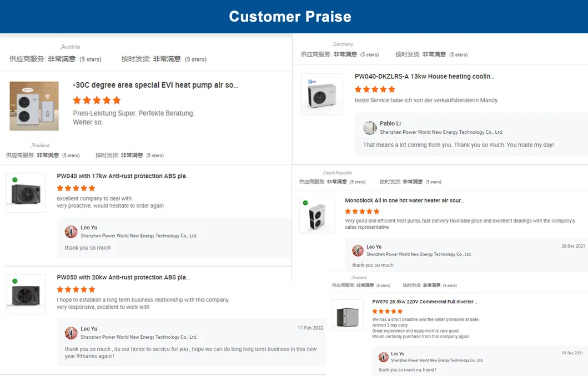The image size is (588, 376).
Task: Click Leo Yu's avatar on 01 Dec 2021 reply
Action: (x=383, y=357)
